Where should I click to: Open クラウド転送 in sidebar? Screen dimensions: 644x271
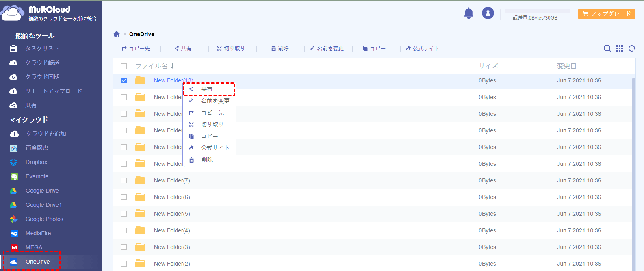[x=43, y=63]
